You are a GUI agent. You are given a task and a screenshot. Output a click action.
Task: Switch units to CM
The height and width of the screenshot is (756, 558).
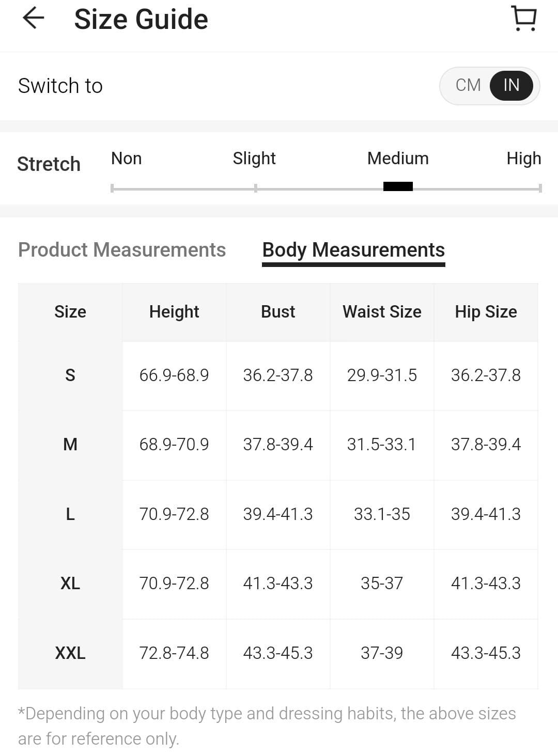[468, 85]
